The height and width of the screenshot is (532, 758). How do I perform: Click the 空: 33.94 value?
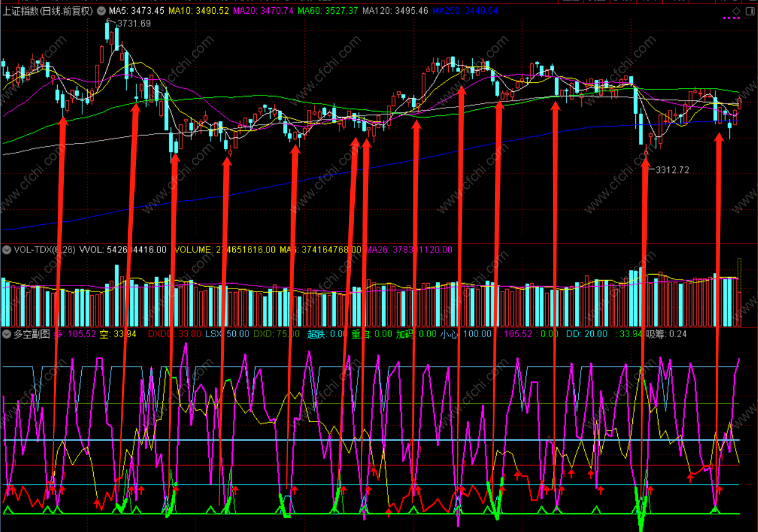[118, 334]
